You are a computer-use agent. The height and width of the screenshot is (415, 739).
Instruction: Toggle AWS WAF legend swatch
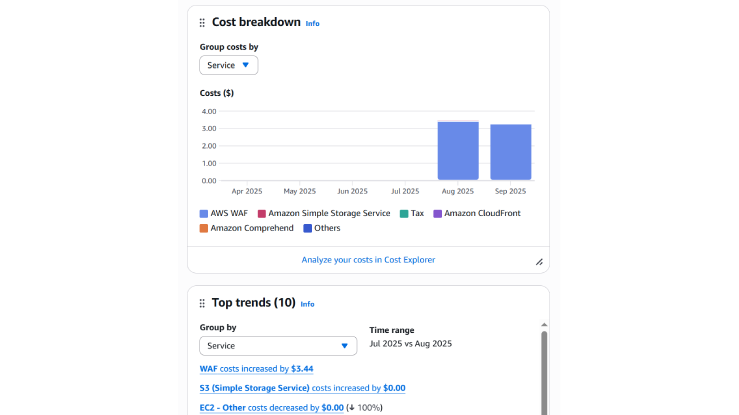[204, 213]
